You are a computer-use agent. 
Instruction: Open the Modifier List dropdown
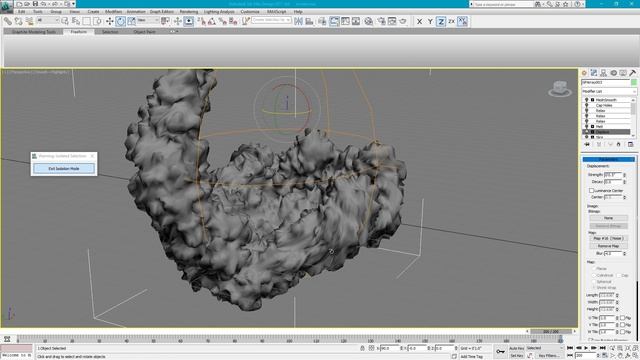(609, 91)
